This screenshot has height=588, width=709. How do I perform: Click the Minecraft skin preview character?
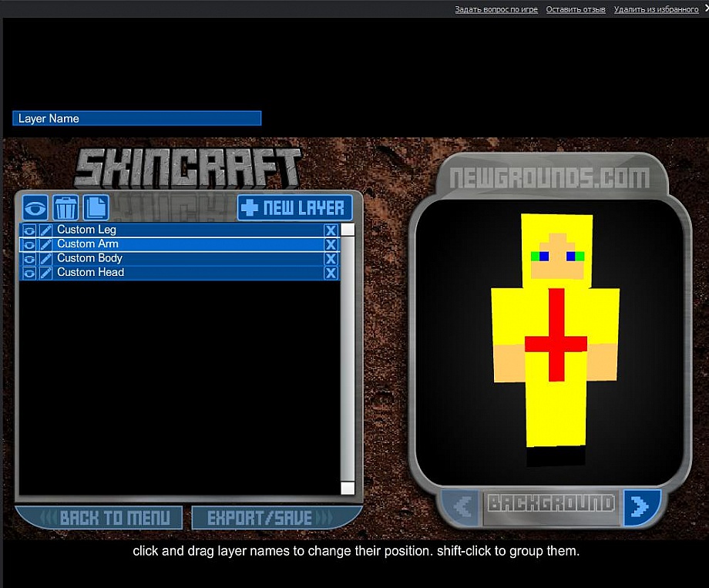tap(556, 339)
